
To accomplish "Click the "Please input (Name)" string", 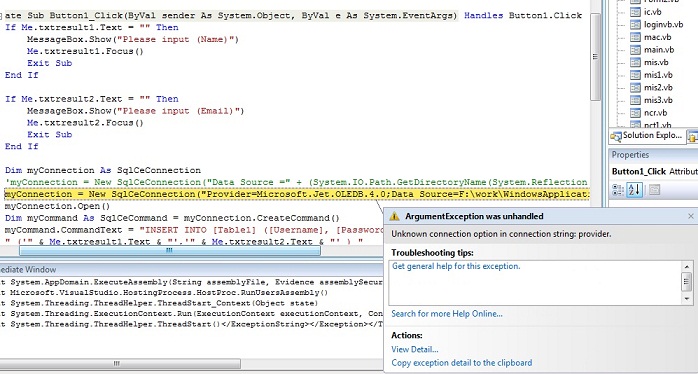I will pos(176,39).
